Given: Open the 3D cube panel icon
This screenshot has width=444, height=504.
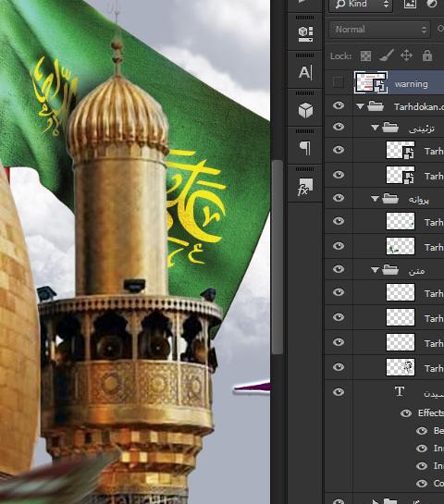Looking at the screenshot, I should [305, 110].
